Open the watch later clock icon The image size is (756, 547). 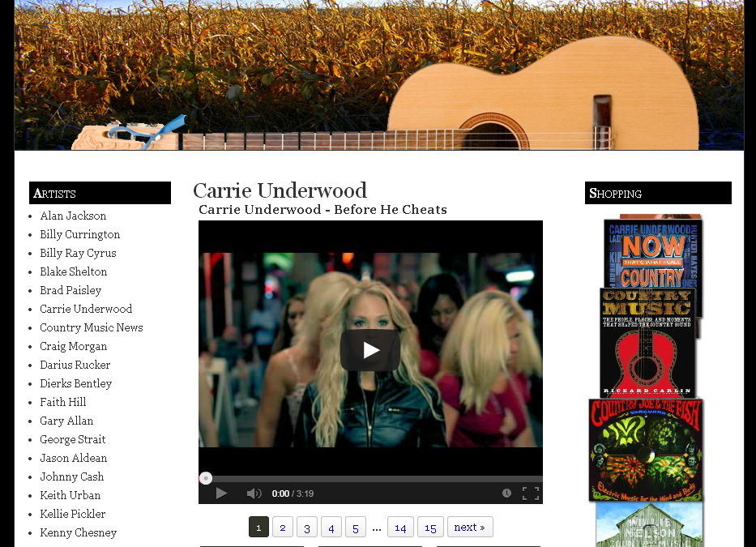[x=506, y=493]
